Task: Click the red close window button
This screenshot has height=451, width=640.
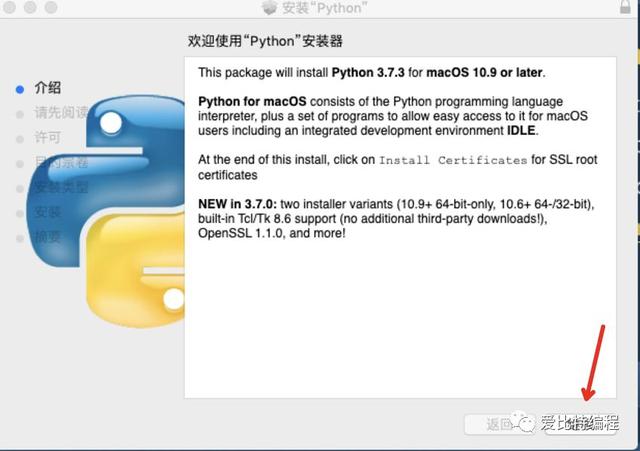Action: pyautogui.click(x=9, y=7)
